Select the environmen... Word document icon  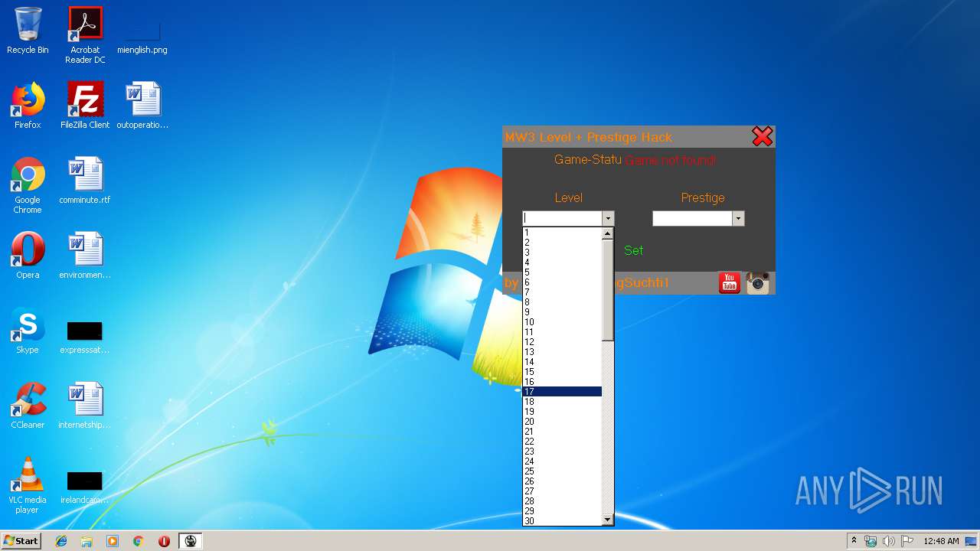click(x=85, y=256)
